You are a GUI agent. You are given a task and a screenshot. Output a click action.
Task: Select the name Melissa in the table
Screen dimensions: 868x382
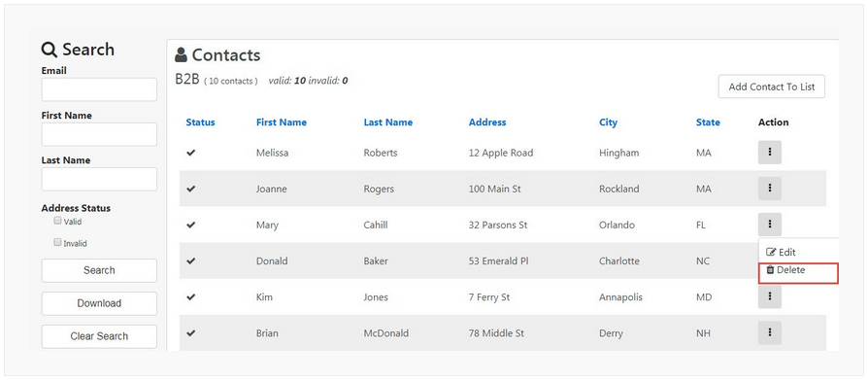(x=273, y=153)
